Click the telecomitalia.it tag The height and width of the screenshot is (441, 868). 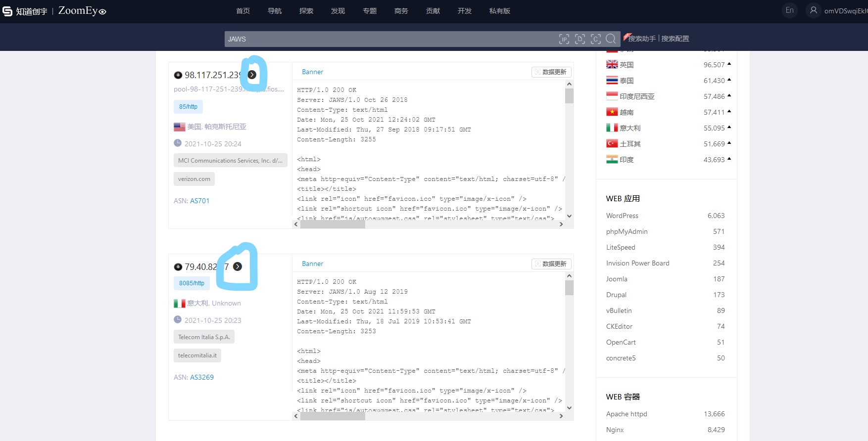pyautogui.click(x=197, y=355)
